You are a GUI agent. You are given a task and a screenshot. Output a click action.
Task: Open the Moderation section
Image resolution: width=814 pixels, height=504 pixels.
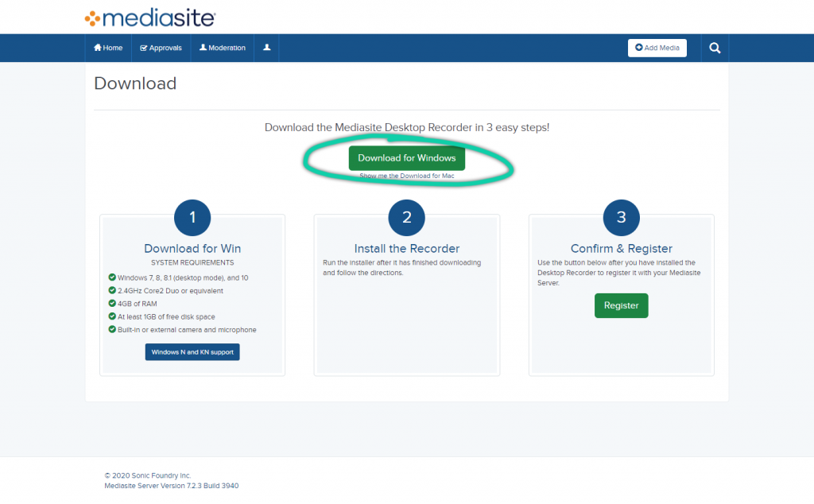tap(223, 48)
